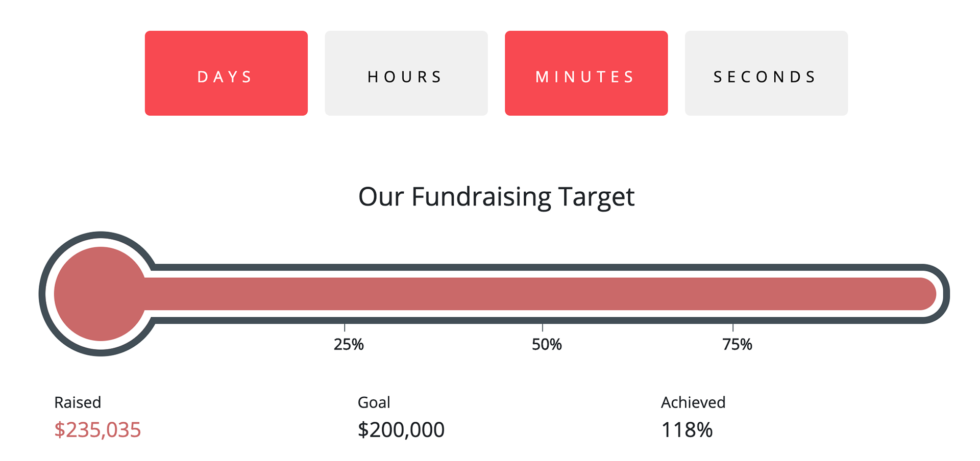Viewport: 980px width, 461px height.
Task: Click the thermometer bar above the 25% tick
Action: coord(345,294)
